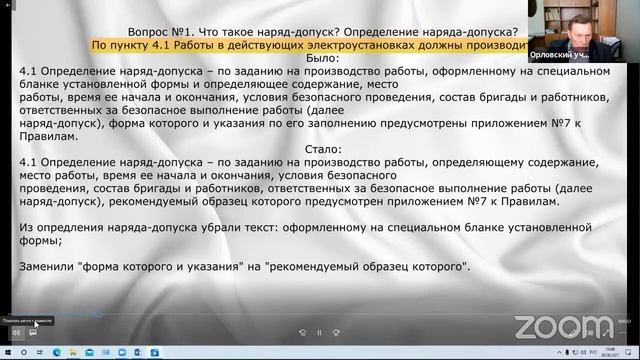Expand hidden system tray icons chevron
Screen dimensions: 640x360
[x=559, y=352]
